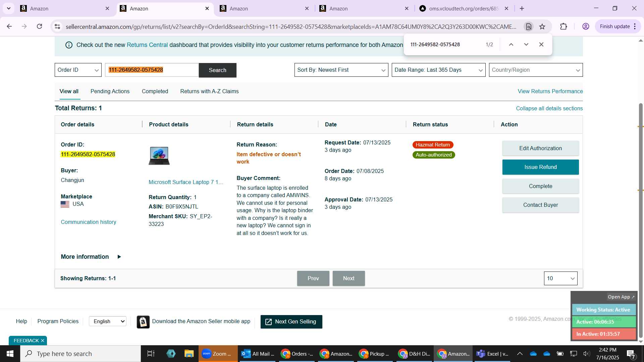Go to next find-in-page match
This screenshot has width=644, height=362.
[526, 44]
